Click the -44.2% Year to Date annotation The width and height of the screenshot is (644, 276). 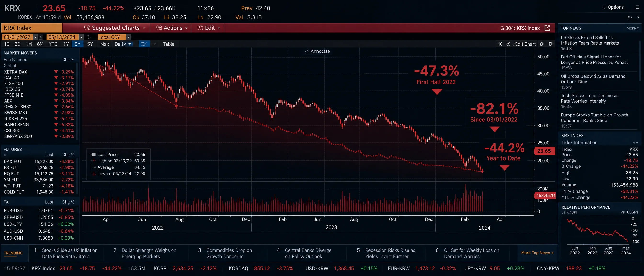(x=504, y=151)
